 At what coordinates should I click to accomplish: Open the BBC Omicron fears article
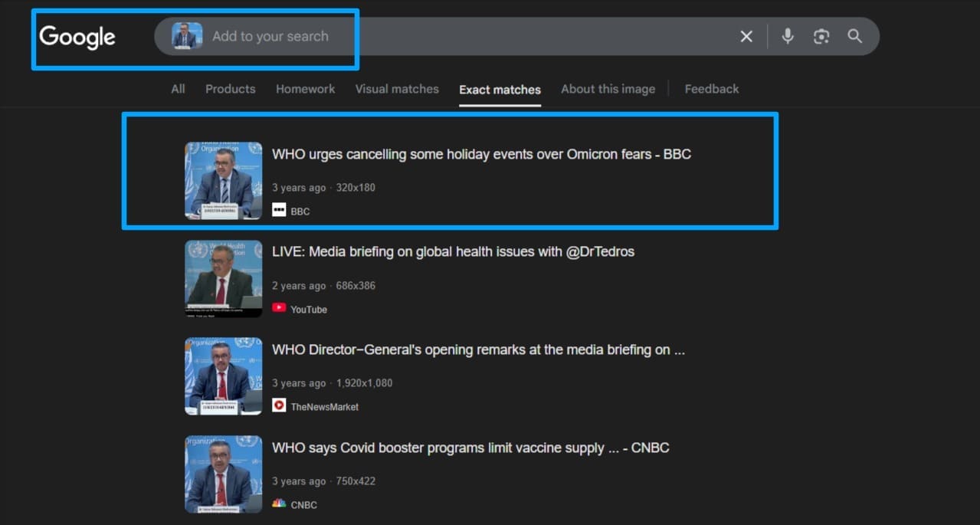481,154
